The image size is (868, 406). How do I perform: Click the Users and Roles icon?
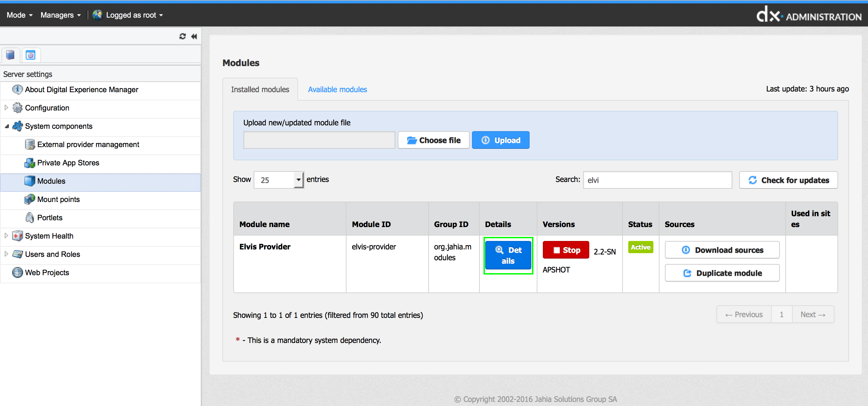pos(17,254)
